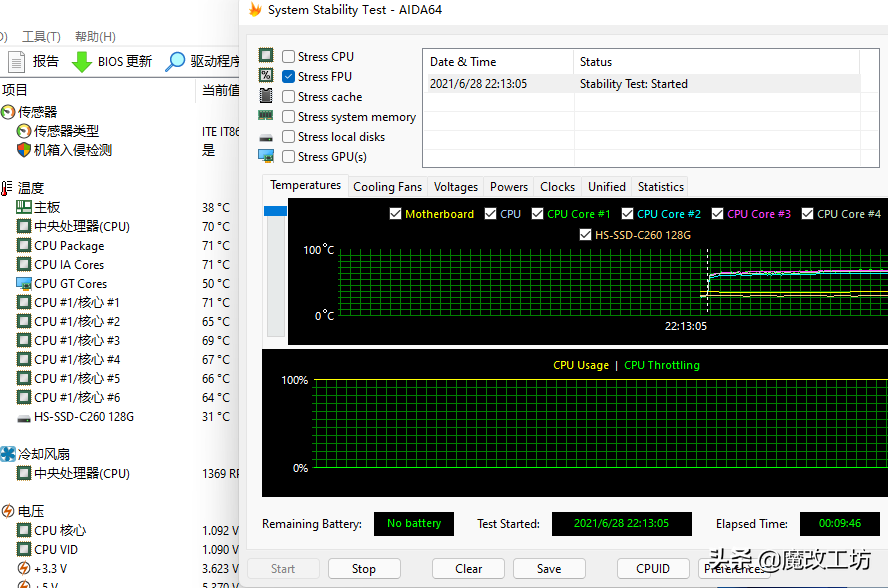Click the CPUID button
Screen dimensions: 888x588
click(653, 569)
